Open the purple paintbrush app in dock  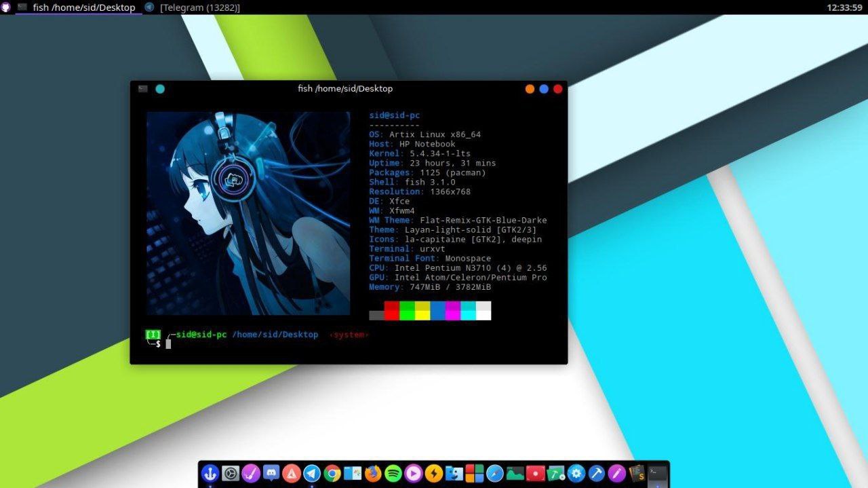251,473
